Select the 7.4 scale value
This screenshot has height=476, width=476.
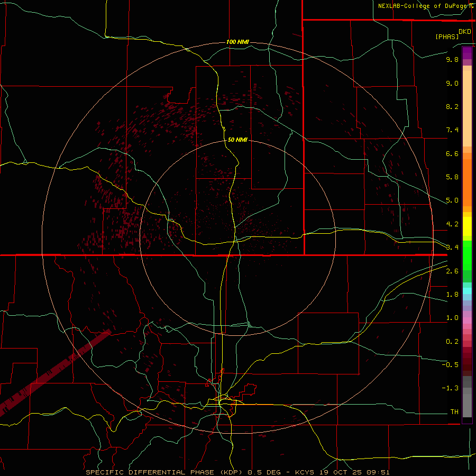pos(452,130)
